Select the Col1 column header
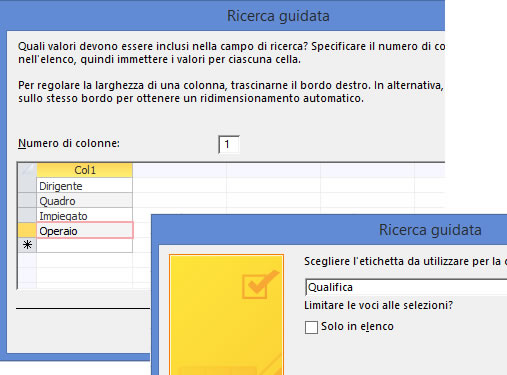507x375 pixels. [x=85, y=170]
